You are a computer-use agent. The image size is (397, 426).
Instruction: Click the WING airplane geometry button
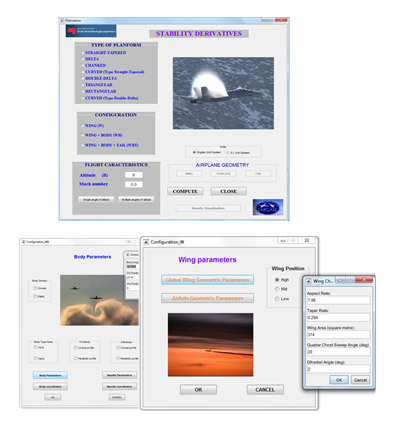point(189,174)
